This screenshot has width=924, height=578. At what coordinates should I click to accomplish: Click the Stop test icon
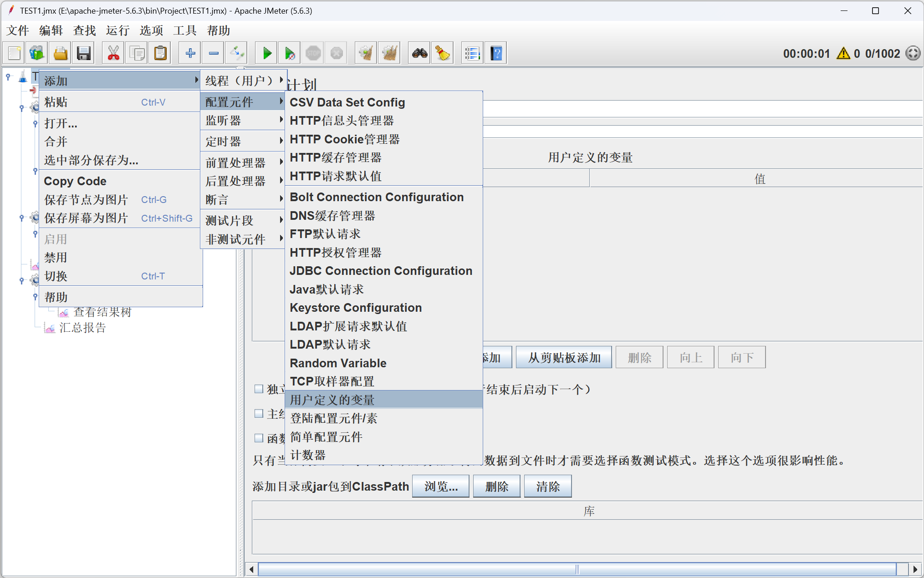pos(313,53)
